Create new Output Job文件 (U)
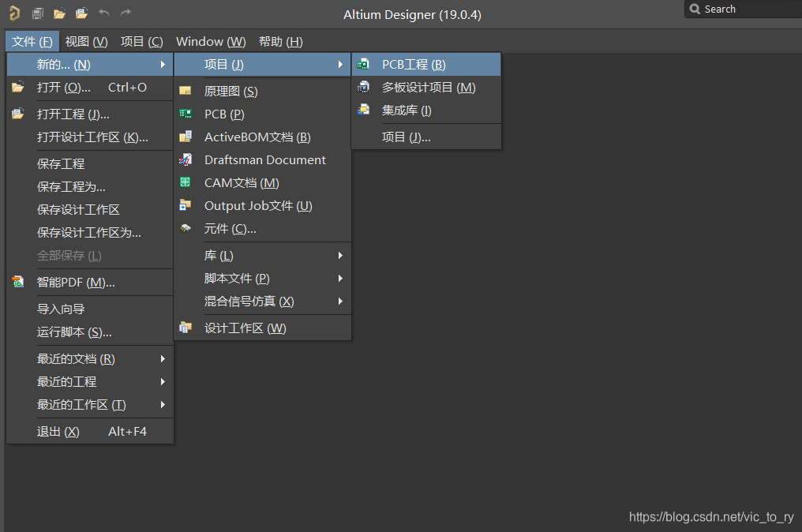 coord(262,206)
